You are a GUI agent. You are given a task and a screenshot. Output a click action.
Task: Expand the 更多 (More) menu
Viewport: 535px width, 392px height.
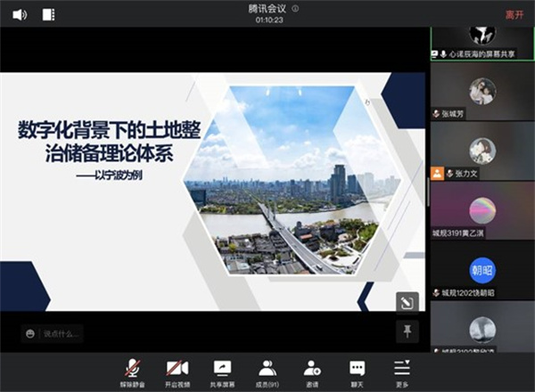tap(402, 372)
